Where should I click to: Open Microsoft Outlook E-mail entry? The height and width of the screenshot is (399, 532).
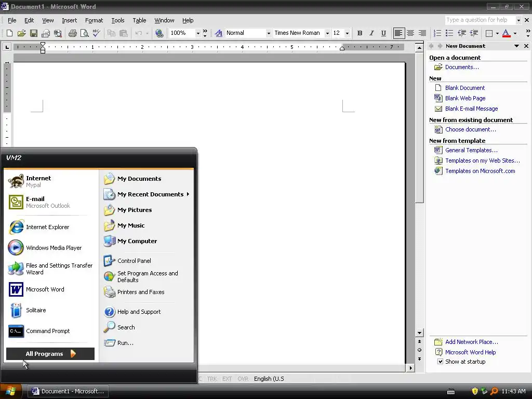pos(50,202)
